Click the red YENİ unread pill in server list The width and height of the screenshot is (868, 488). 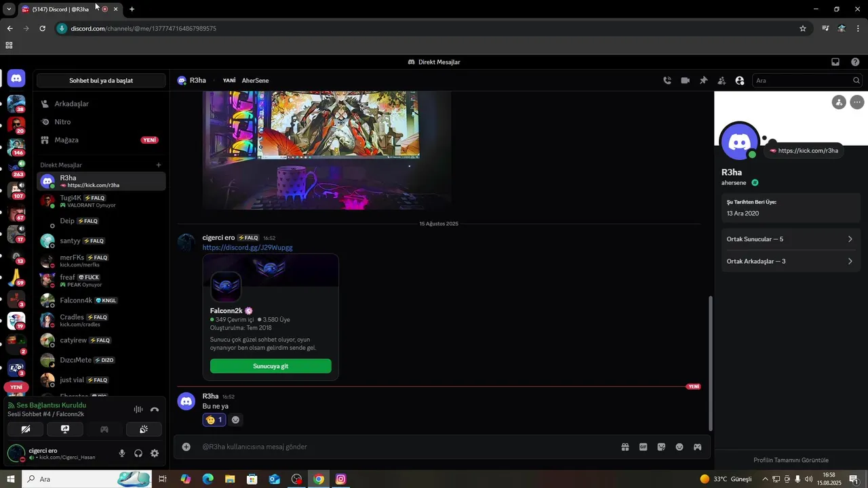pos(16,387)
